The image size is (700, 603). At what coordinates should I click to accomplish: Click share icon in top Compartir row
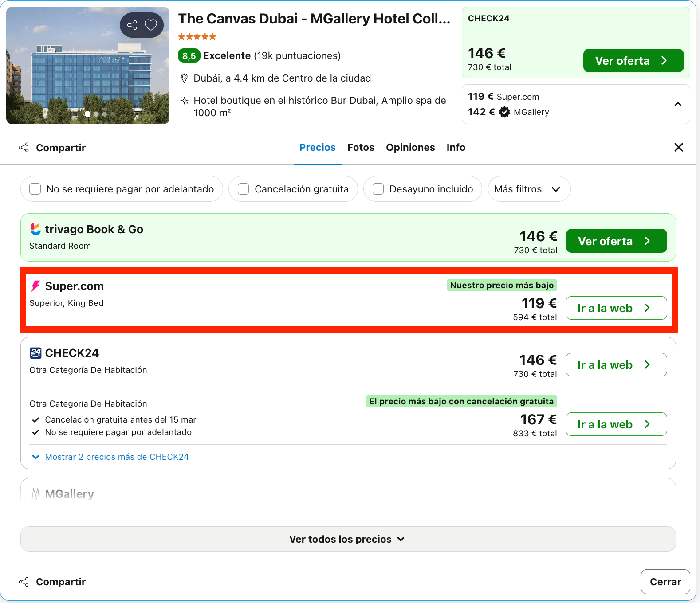coord(24,148)
